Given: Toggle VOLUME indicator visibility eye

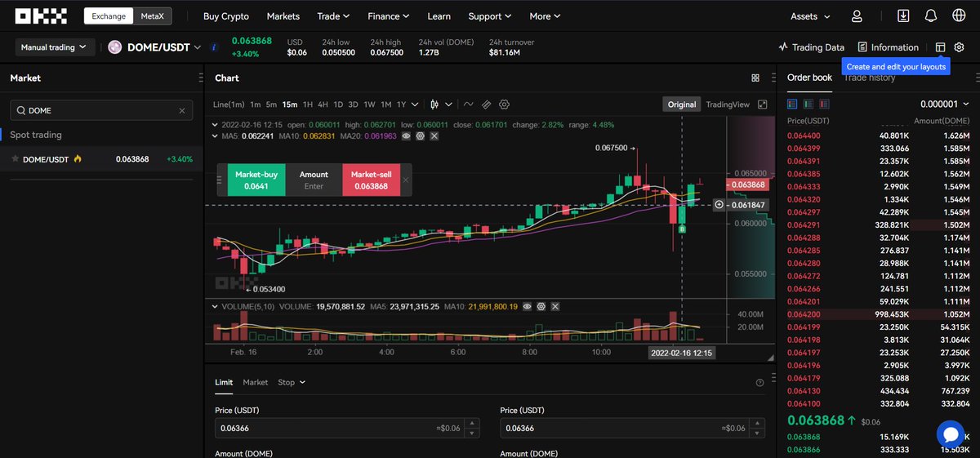Looking at the screenshot, I should point(527,306).
